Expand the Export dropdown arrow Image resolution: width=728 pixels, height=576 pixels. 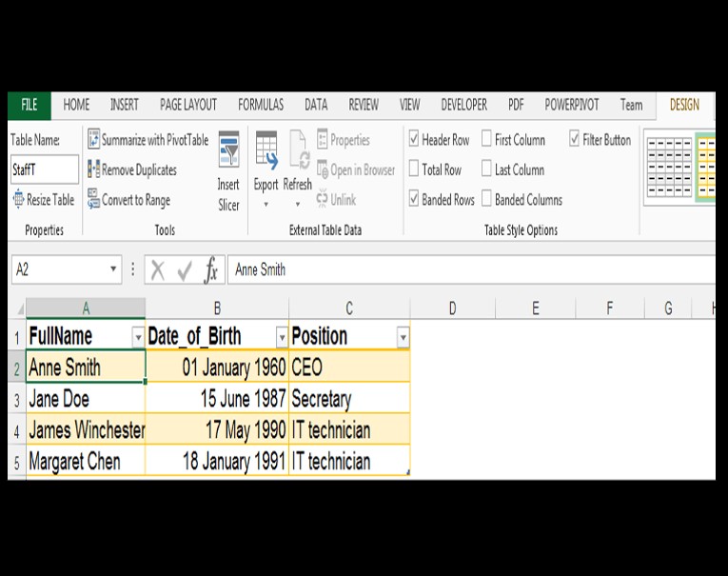pyautogui.click(x=266, y=205)
